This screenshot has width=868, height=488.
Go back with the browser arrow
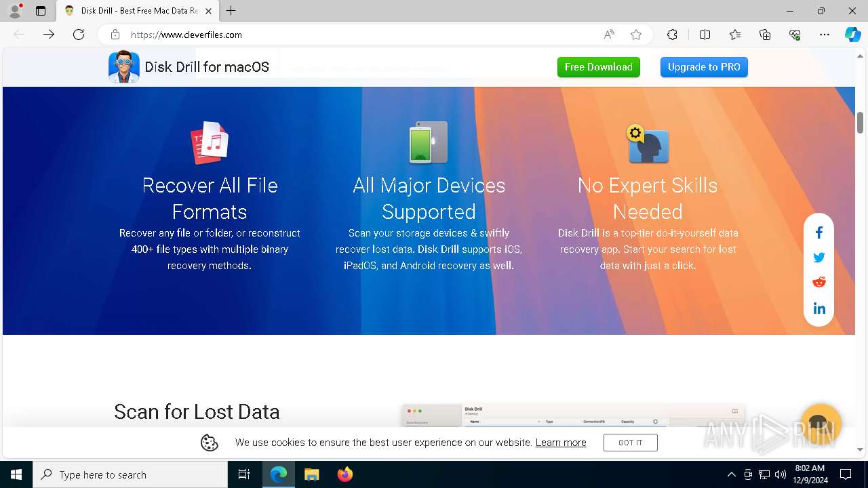[x=19, y=35]
